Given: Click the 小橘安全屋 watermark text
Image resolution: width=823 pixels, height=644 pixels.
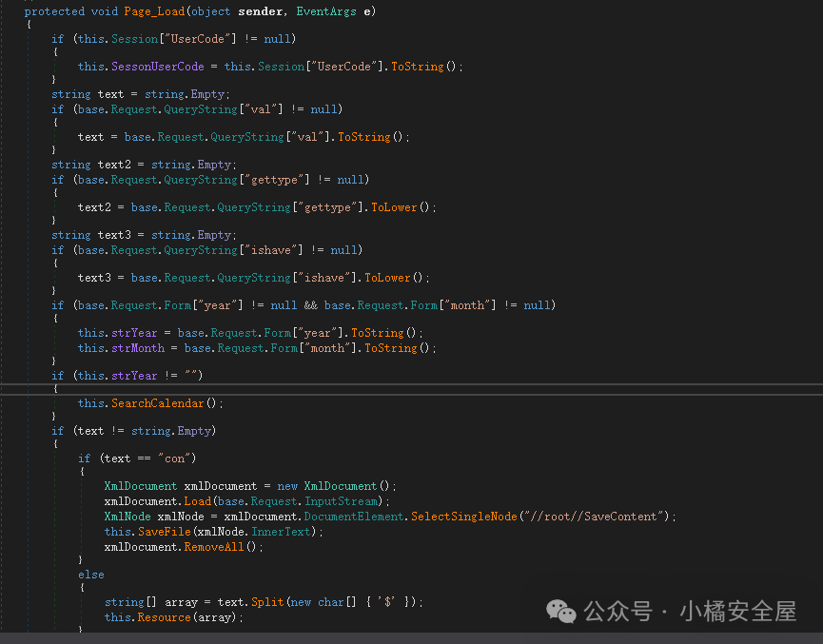Looking at the screenshot, I should (x=737, y=611).
